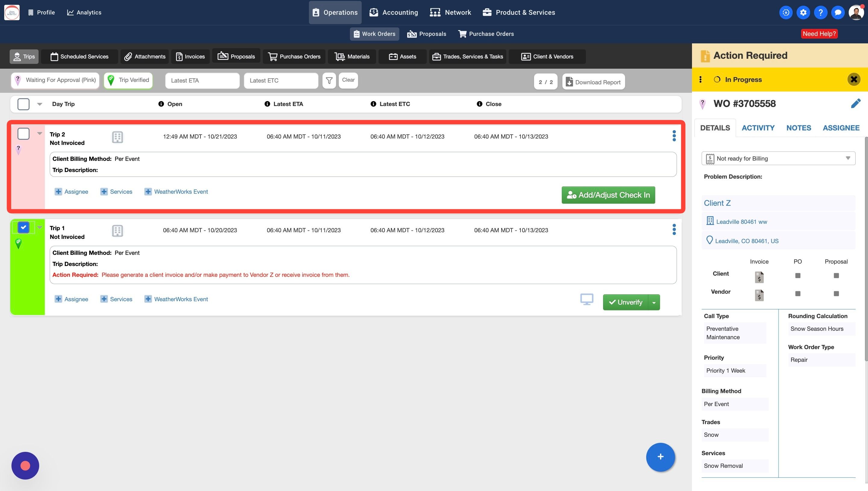Click the Client invoice document icon
Image resolution: width=868 pixels, height=491 pixels.
point(759,277)
